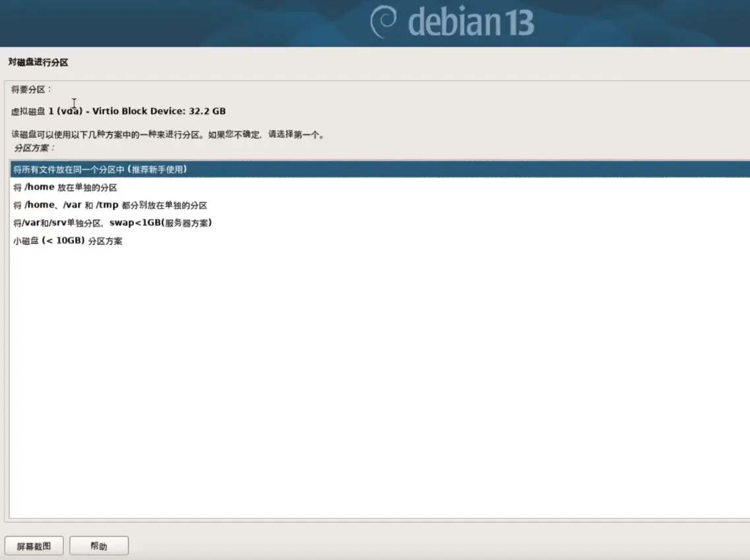Screen dimensions: 750x560
Task: Click the "(推荐新手使用)" text in the highlighted row
Action: (x=156, y=170)
